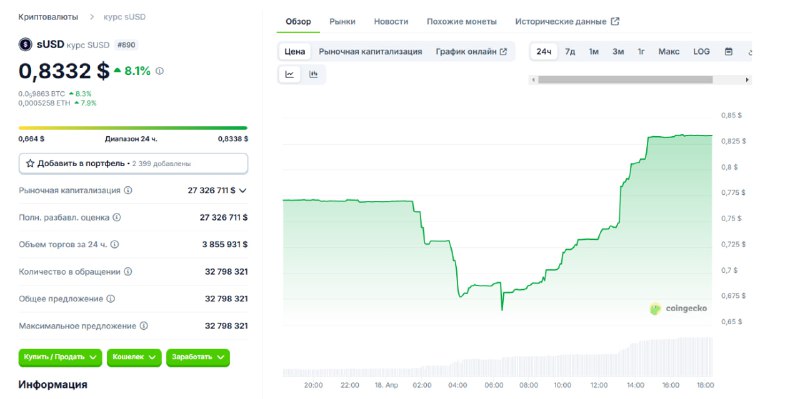Switch to the Новости tab
The width and height of the screenshot is (800, 399).
391,21
